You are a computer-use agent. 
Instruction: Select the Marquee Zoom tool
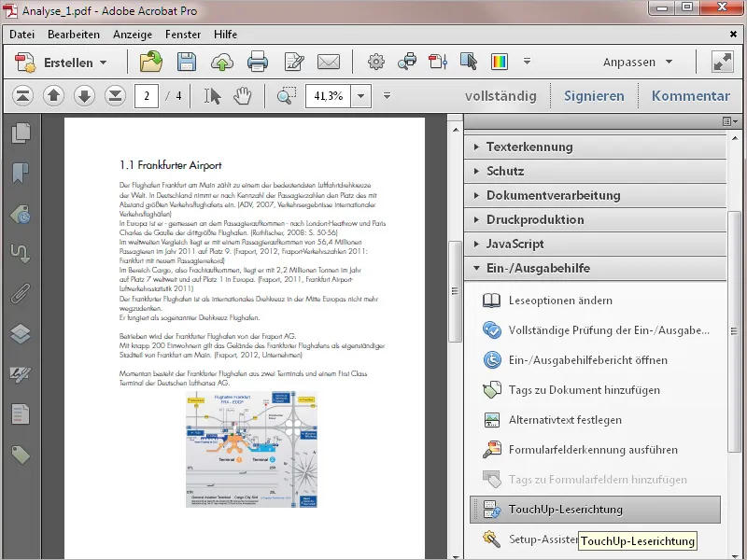[x=285, y=95]
